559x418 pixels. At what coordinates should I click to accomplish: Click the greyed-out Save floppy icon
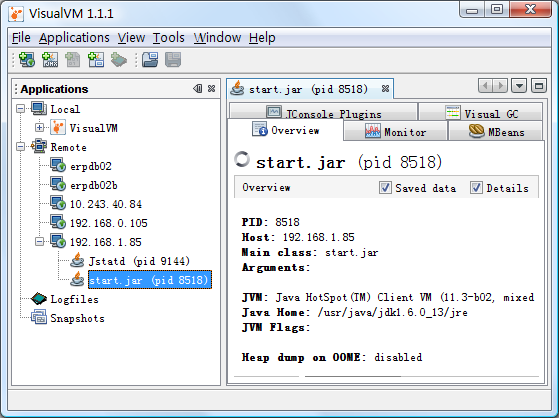click(x=173, y=60)
